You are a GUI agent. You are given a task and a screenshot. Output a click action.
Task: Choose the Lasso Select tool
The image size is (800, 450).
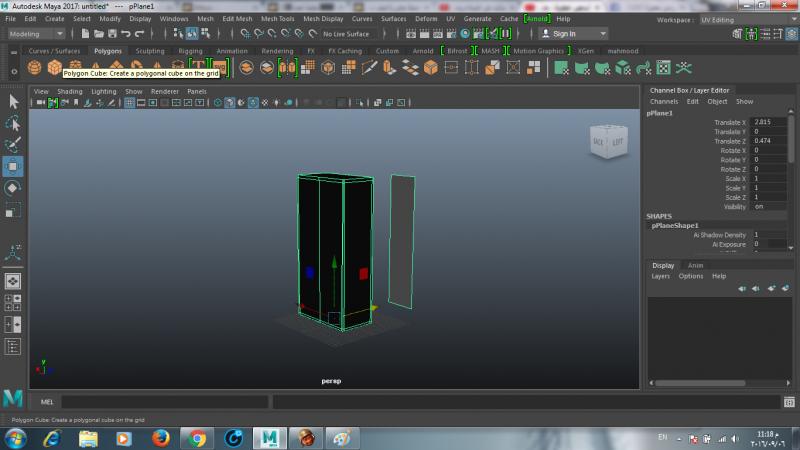13,123
